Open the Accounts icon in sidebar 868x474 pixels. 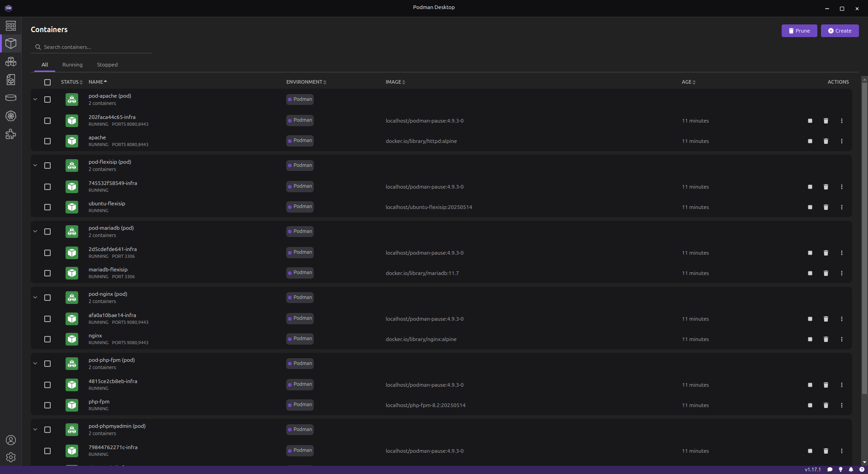[x=11, y=440]
